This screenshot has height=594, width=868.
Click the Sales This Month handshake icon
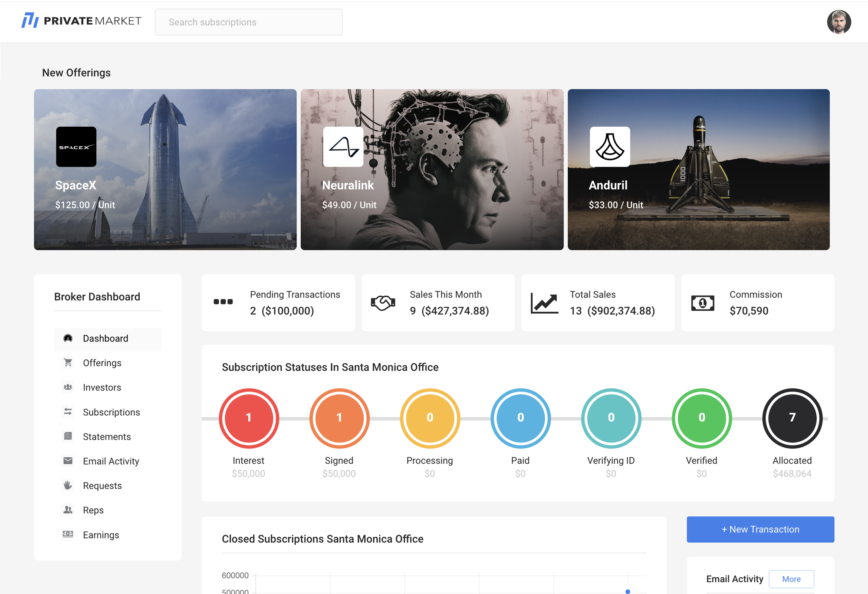(x=383, y=302)
